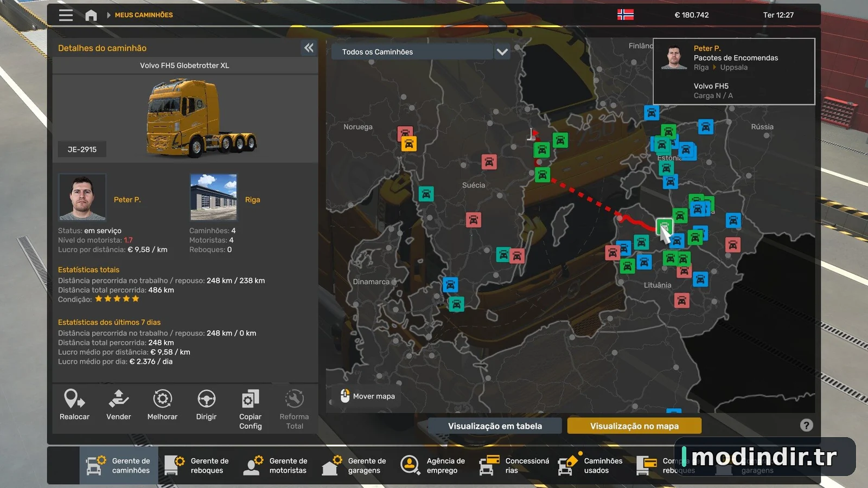Screen dimensions: 868x488
Task: Click the € 180.742 balance
Action: [x=691, y=15]
